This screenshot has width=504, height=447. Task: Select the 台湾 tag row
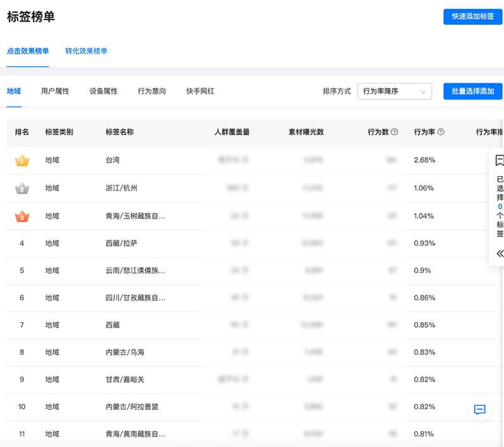(113, 161)
